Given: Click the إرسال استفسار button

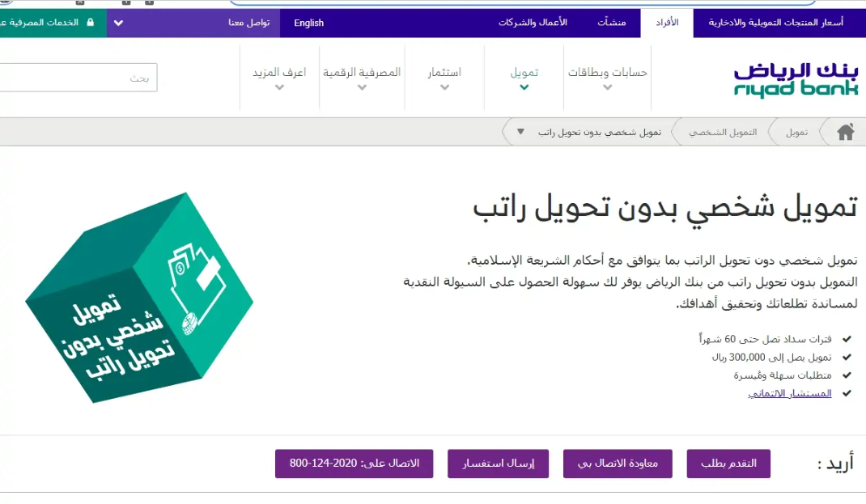Looking at the screenshot, I should pyautogui.click(x=498, y=464).
